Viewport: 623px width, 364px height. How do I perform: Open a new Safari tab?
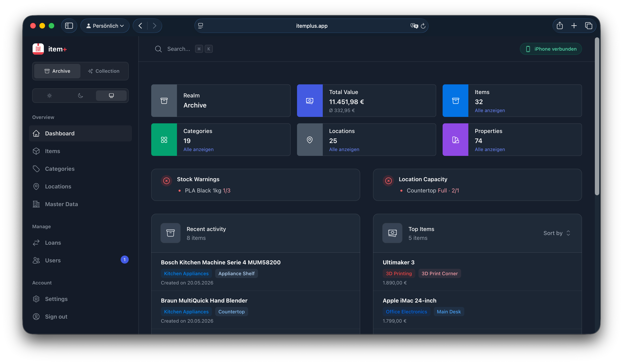click(x=574, y=26)
